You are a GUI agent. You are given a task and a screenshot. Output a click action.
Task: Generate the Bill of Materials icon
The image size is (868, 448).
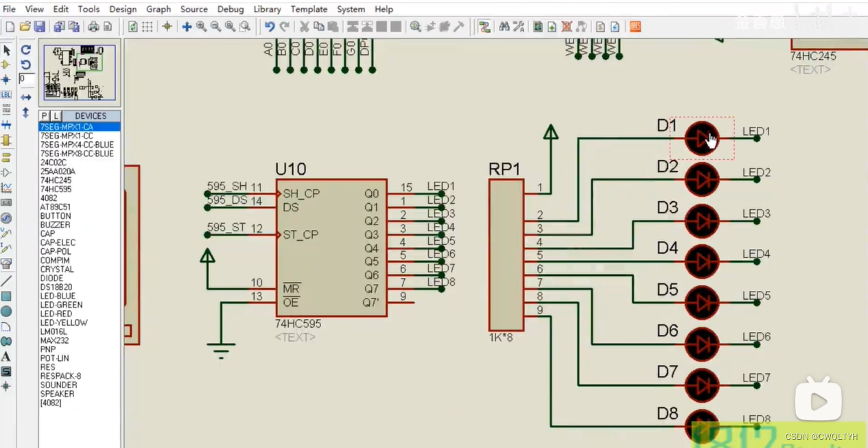pos(600,27)
